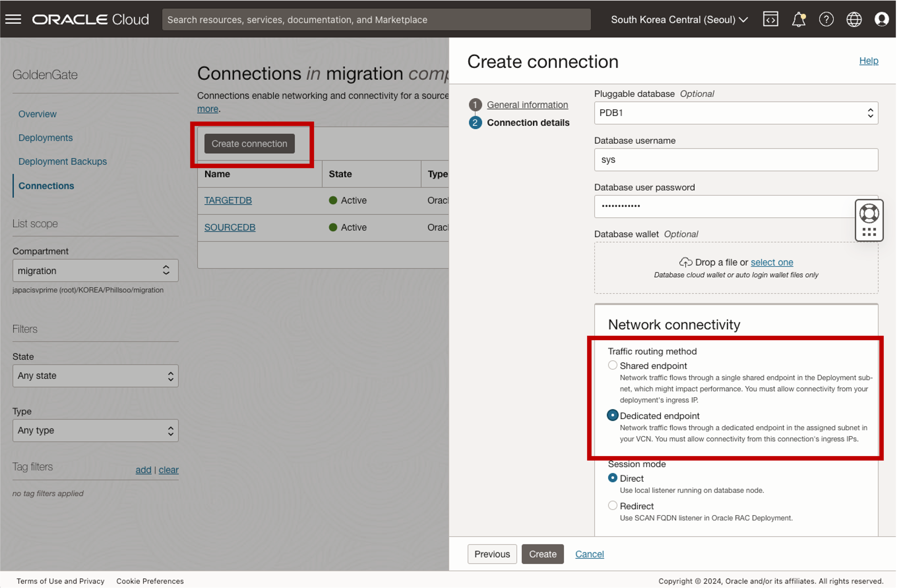Click step 1 circle for General information
This screenshot has height=588, width=897.
click(x=475, y=105)
